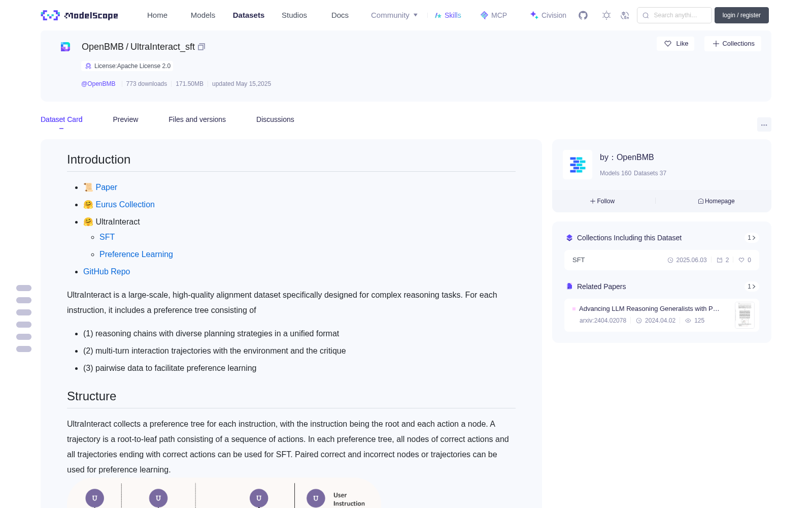
Task: Switch language with the translate icon
Action: (625, 15)
